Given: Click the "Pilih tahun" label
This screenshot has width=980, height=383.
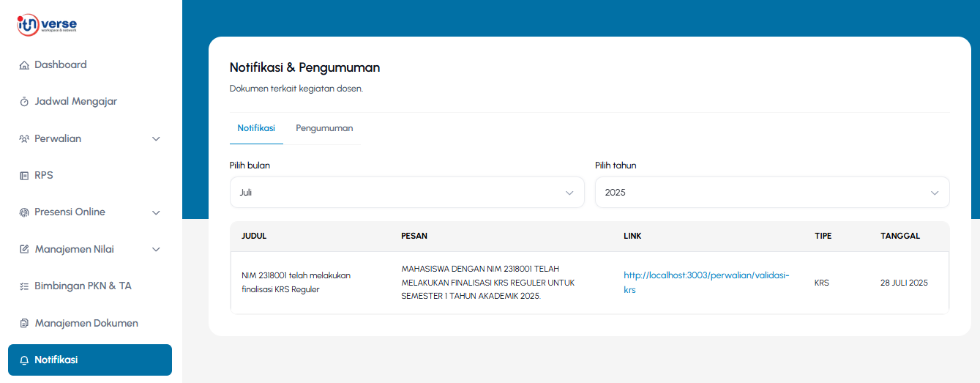Looking at the screenshot, I should coord(616,166).
